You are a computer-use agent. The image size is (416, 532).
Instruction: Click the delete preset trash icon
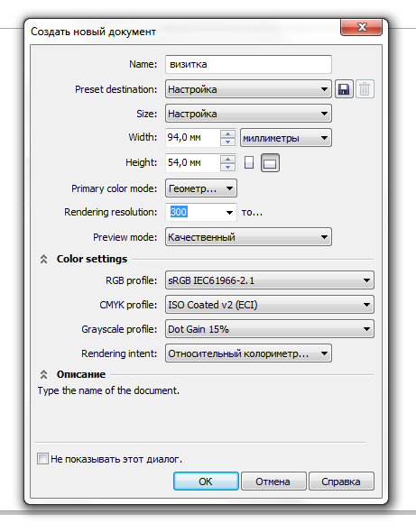[365, 89]
